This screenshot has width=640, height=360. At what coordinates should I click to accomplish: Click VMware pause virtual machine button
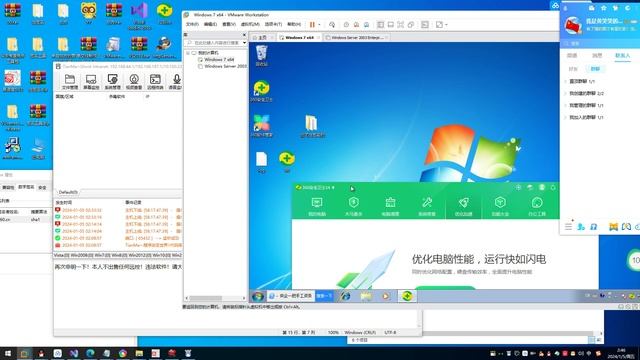(x=312, y=25)
